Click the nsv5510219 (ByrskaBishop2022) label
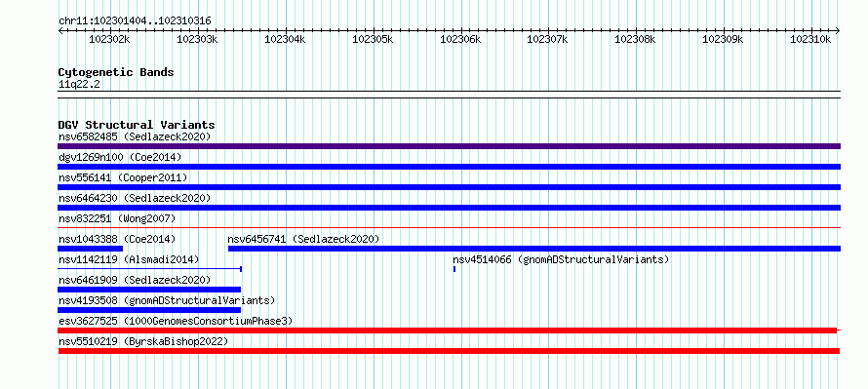 pyautogui.click(x=143, y=341)
